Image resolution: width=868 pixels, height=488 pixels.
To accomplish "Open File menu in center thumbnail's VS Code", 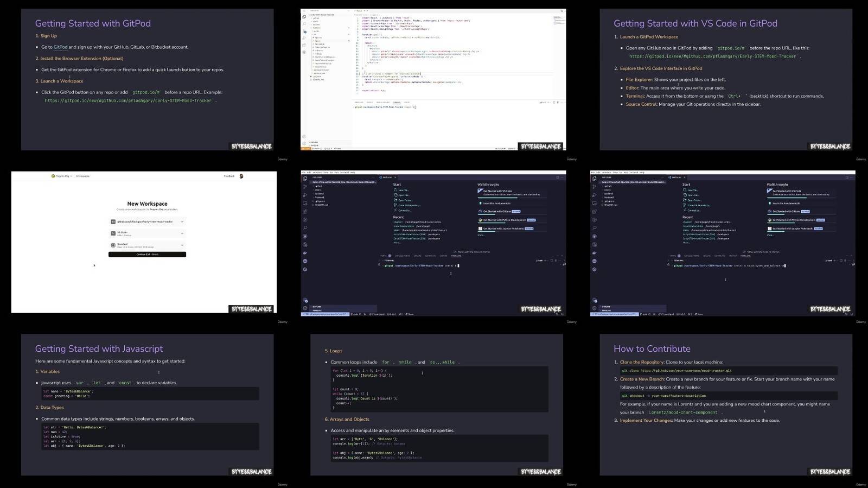I will coord(303,173).
